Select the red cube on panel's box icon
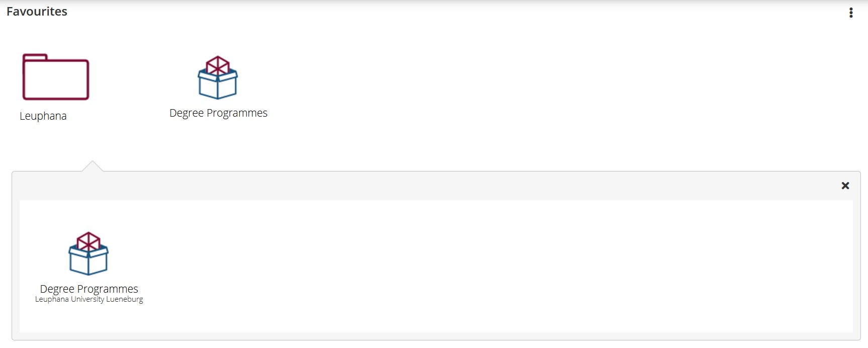Image resolution: width=868 pixels, height=348 pixels. click(x=89, y=241)
